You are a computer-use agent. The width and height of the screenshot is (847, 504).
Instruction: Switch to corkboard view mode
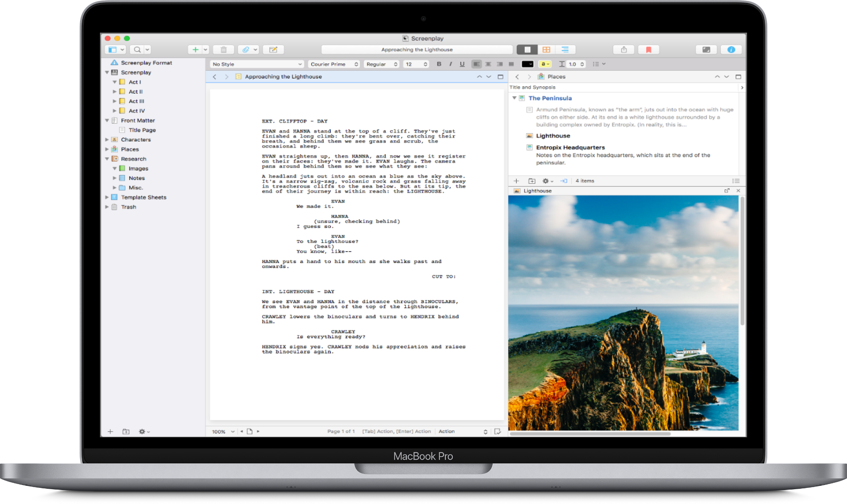point(546,50)
